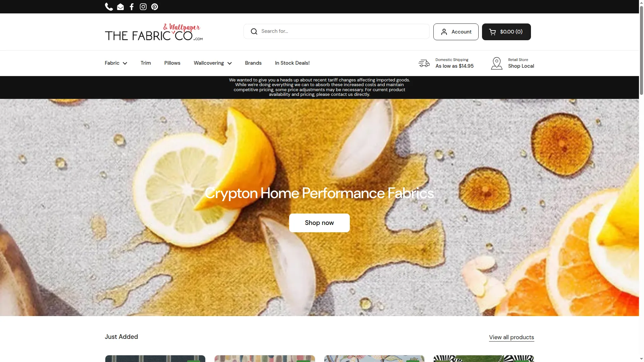The width and height of the screenshot is (644, 362).
Task: Click the Just Added heading
Action: (121, 337)
